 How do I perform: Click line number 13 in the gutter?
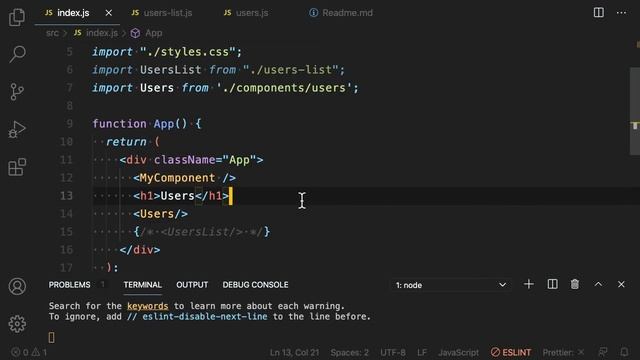[66, 196]
